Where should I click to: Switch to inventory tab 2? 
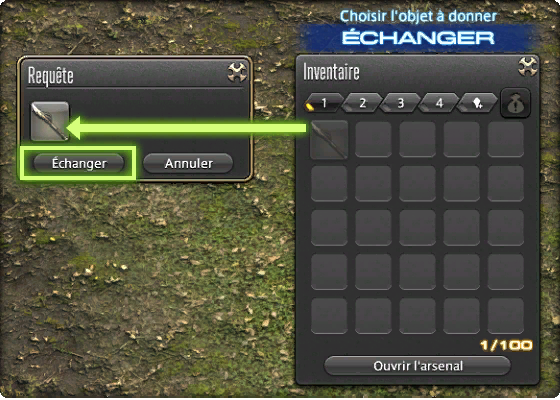[x=362, y=103]
